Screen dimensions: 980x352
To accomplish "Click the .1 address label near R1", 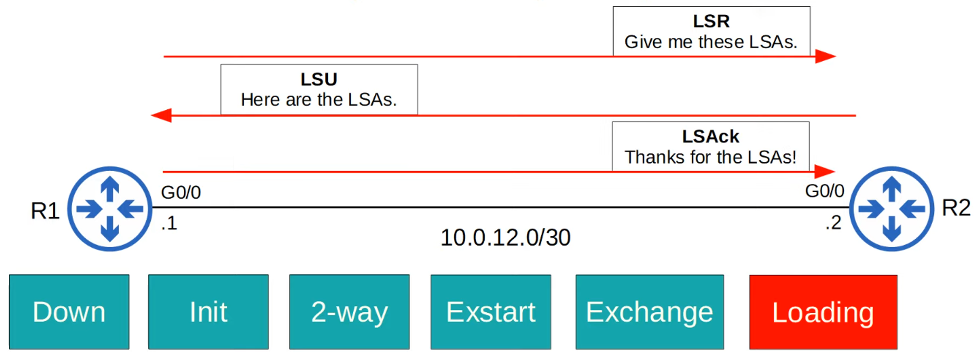I will [x=169, y=224].
